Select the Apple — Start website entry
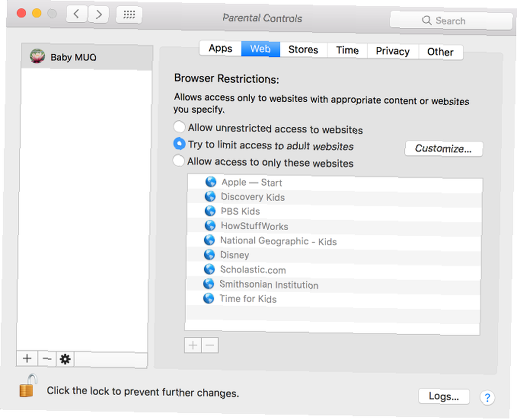 pyautogui.click(x=335, y=183)
